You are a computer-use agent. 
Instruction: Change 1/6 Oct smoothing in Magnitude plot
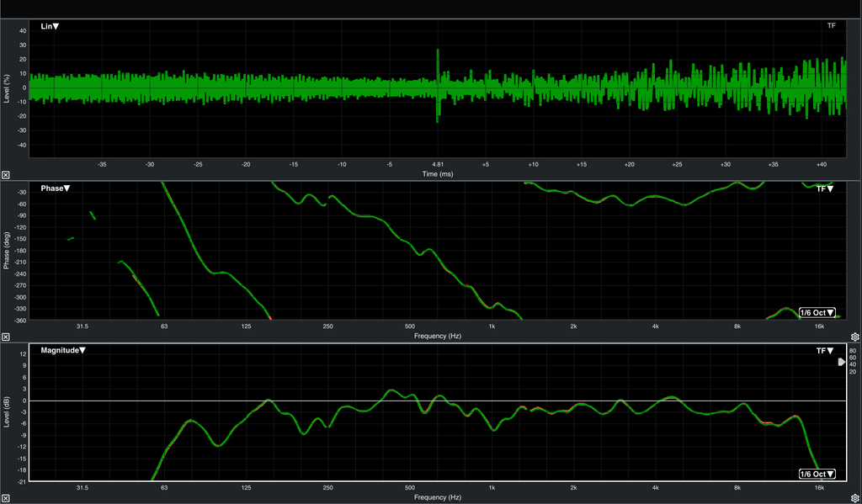817,474
